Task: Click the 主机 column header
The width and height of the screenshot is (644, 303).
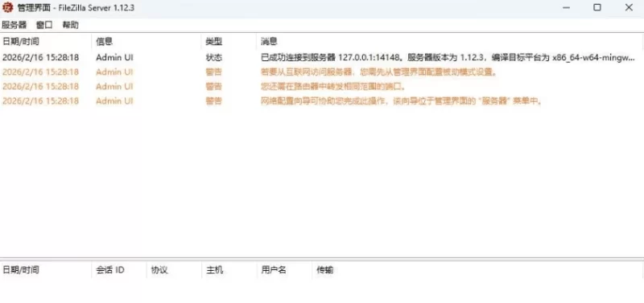Action: click(229, 270)
